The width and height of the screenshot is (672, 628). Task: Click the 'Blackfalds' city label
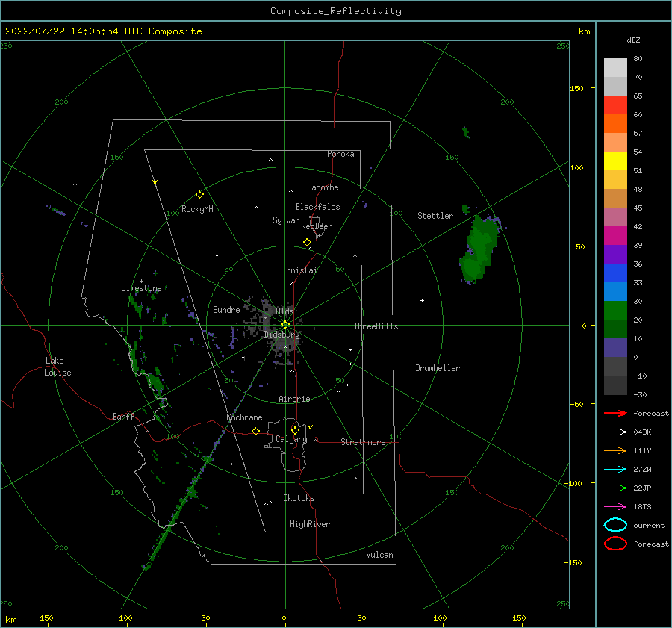click(x=317, y=207)
